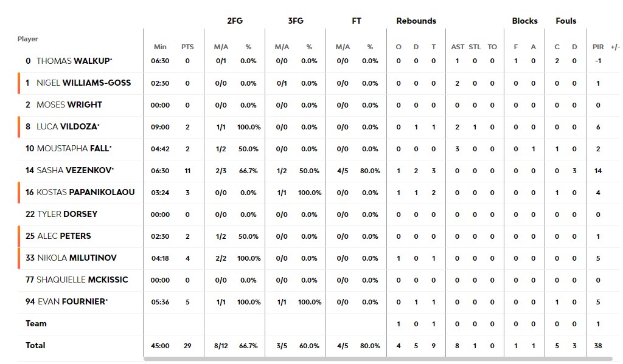Image resolution: width=623 pixels, height=364 pixels.
Task: Select Evan Fournier player name
Action: (71, 301)
